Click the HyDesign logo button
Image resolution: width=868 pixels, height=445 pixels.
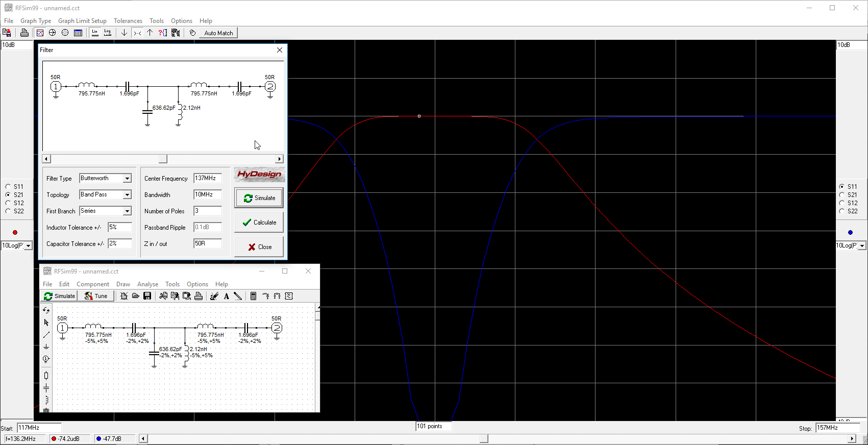[x=259, y=175]
